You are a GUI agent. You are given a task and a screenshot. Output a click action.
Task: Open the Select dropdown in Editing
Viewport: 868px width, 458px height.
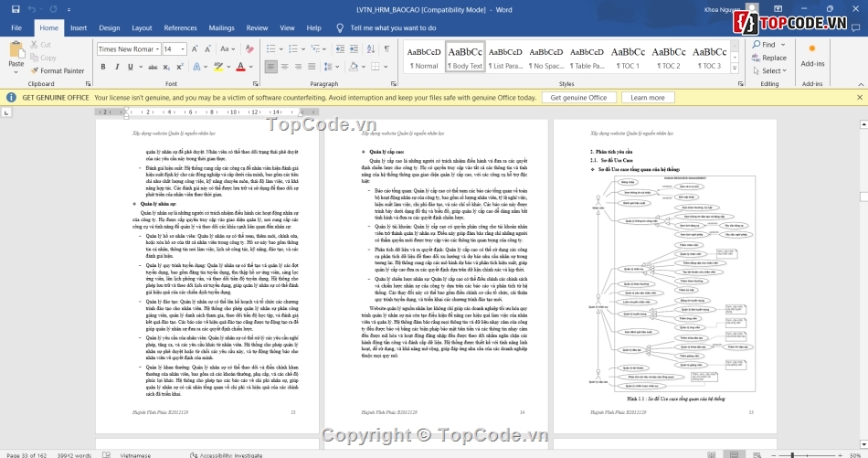pyautogui.click(x=769, y=71)
